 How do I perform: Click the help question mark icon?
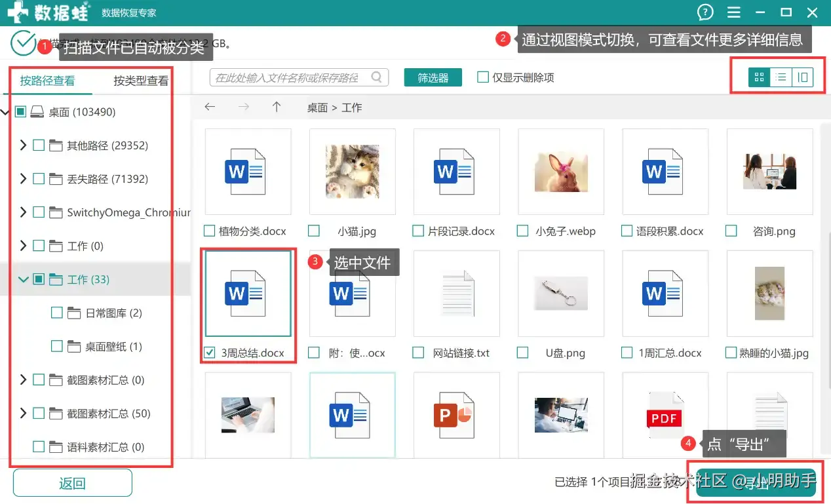click(705, 12)
